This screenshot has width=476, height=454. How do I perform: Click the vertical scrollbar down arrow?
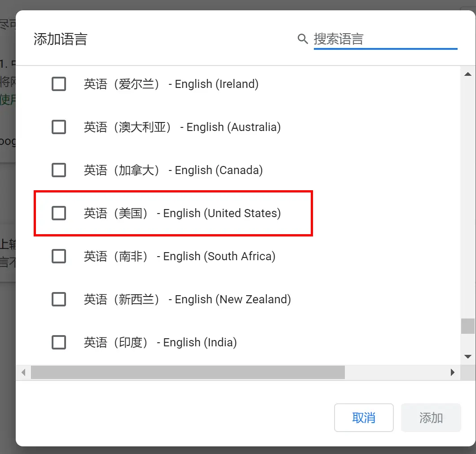click(468, 357)
